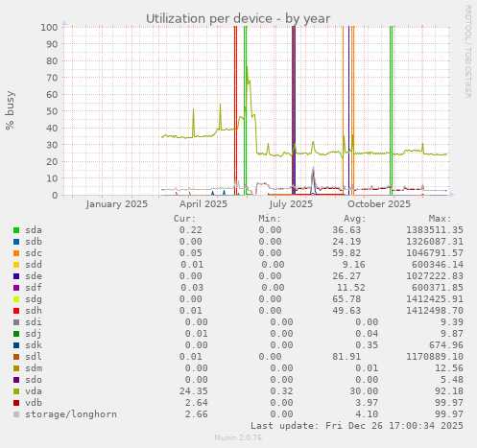
Task: Click the '50' y-axis tick label
Action: 52,111
